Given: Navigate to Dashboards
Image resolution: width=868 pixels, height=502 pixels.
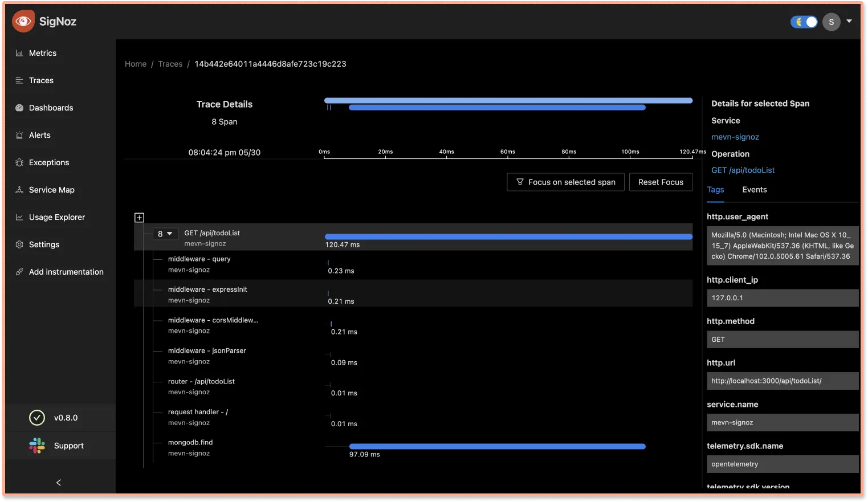Looking at the screenshot, I should click(x=51, y=108).
